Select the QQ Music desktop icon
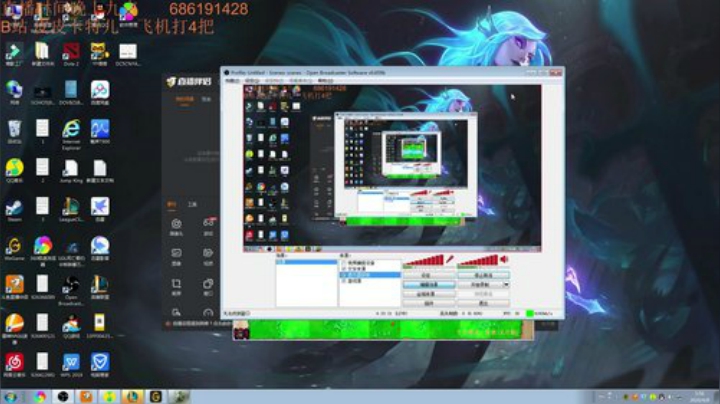 [14, 171]
